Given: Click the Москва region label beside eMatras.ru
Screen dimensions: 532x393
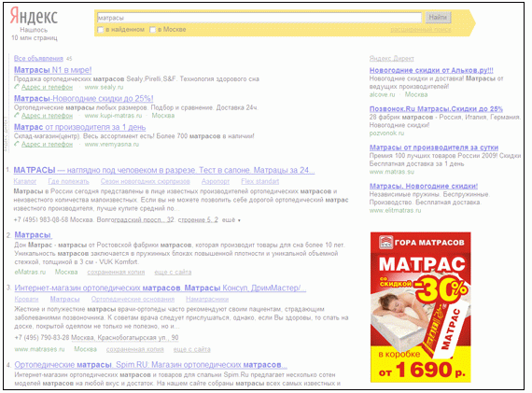Looking at the screenshot, I should tap(66, 273).
